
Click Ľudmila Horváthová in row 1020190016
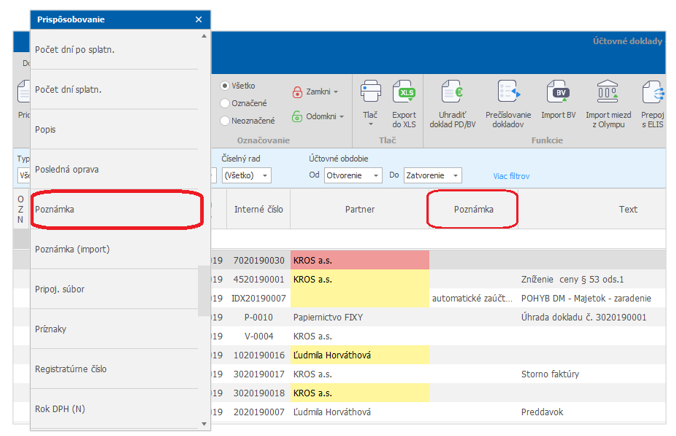[360, 355]
